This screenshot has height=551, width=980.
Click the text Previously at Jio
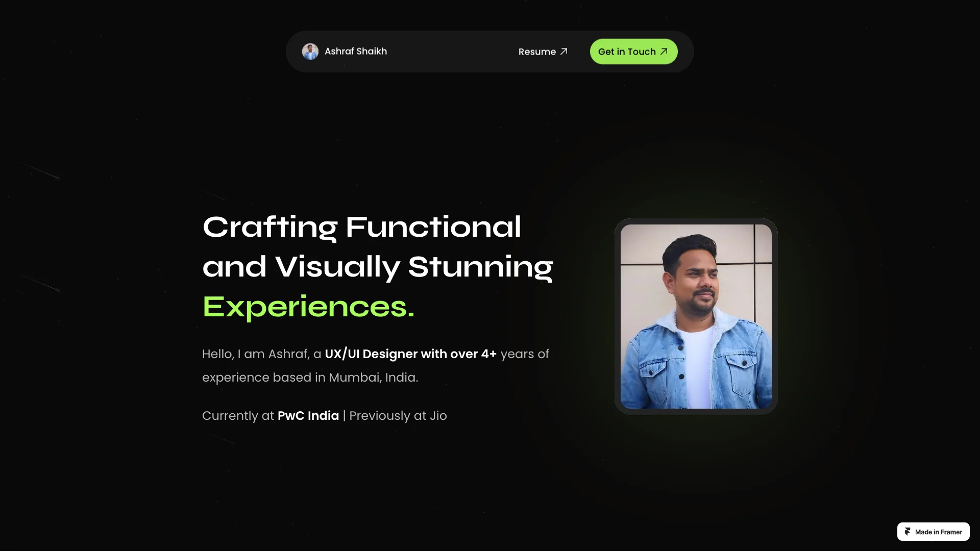tap(398, 416)
